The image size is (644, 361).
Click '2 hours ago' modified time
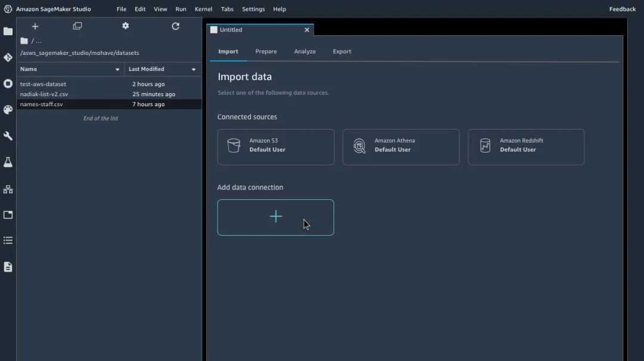tap(148, 84)
